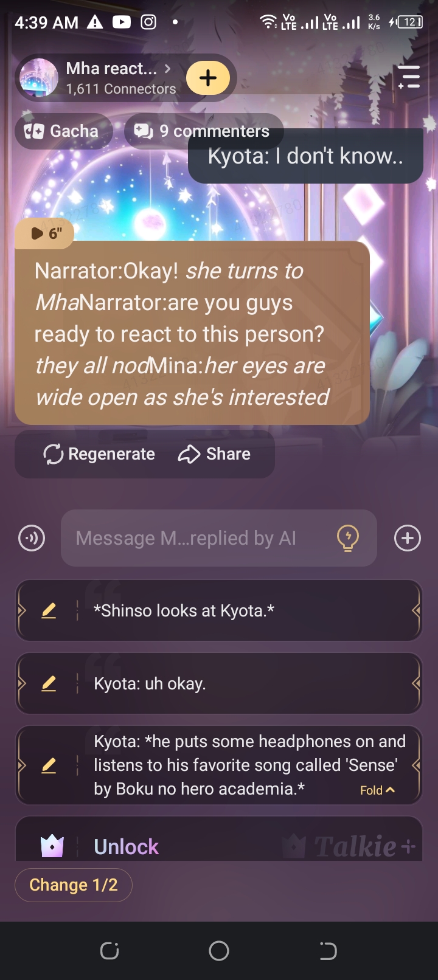Tap the Android home navigation button
This screenshot has height=980, width=438.
pyautogui.click(x=219, y=951)
